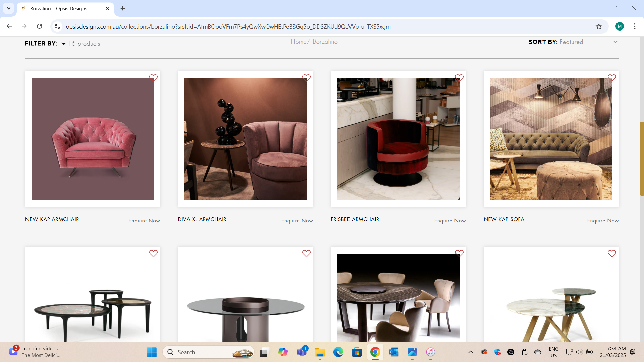
Task: Open the marble side tables image
Action: (x=551, y=298)
